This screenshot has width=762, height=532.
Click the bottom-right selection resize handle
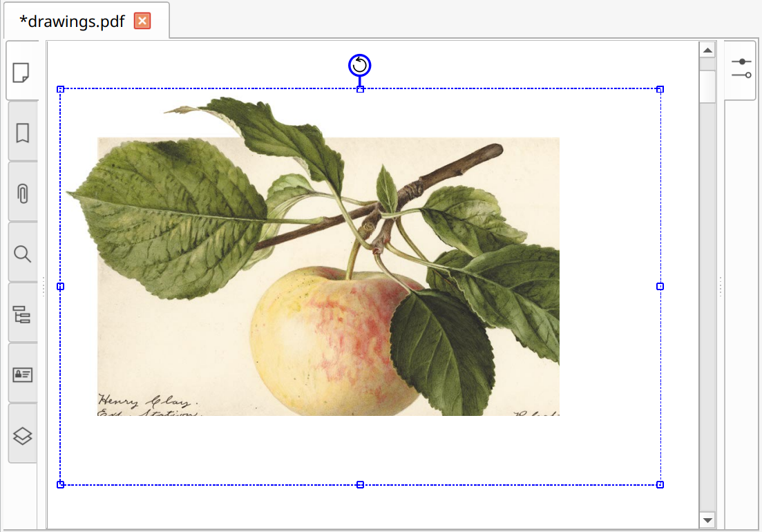point(660,484)
